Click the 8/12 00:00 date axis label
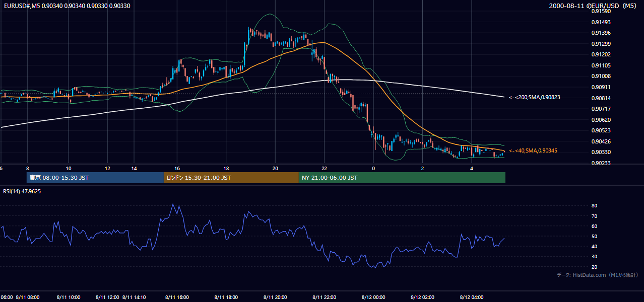The height and width of the screenshot is (302, 644). pyautogui.click(x=373, y=297)
